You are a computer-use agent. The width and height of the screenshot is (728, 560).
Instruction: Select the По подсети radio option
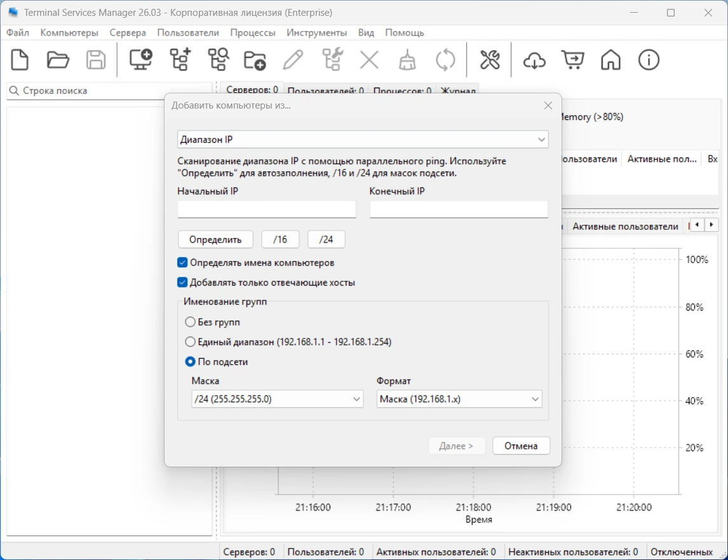click(190, 361)
